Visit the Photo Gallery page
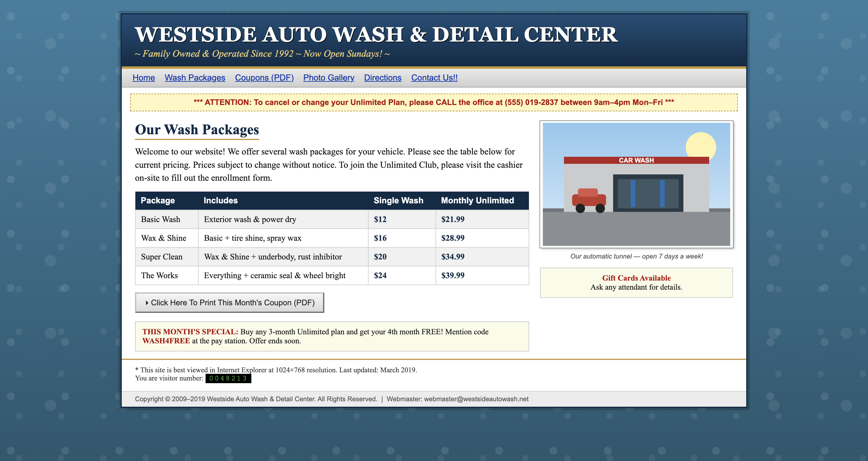The height and width of the screenshot is (461, 868). point(329,78)
